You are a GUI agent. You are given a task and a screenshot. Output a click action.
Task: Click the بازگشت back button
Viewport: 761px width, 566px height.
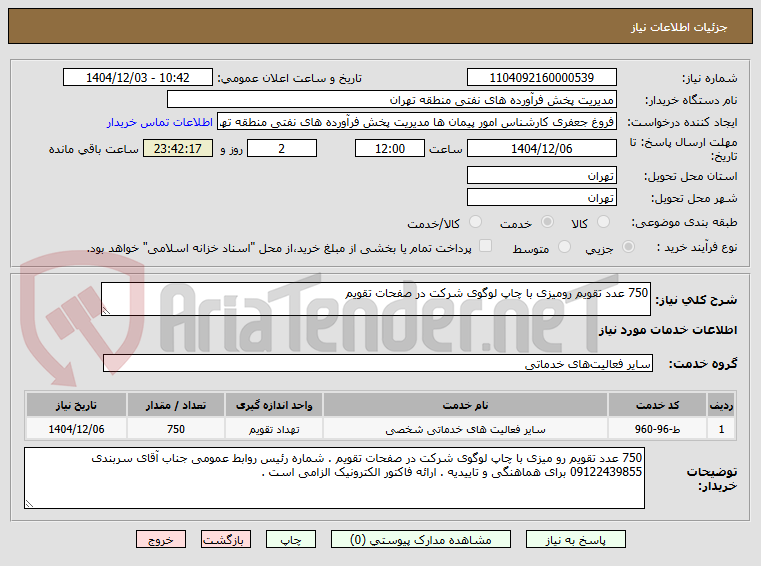point(226,539)
